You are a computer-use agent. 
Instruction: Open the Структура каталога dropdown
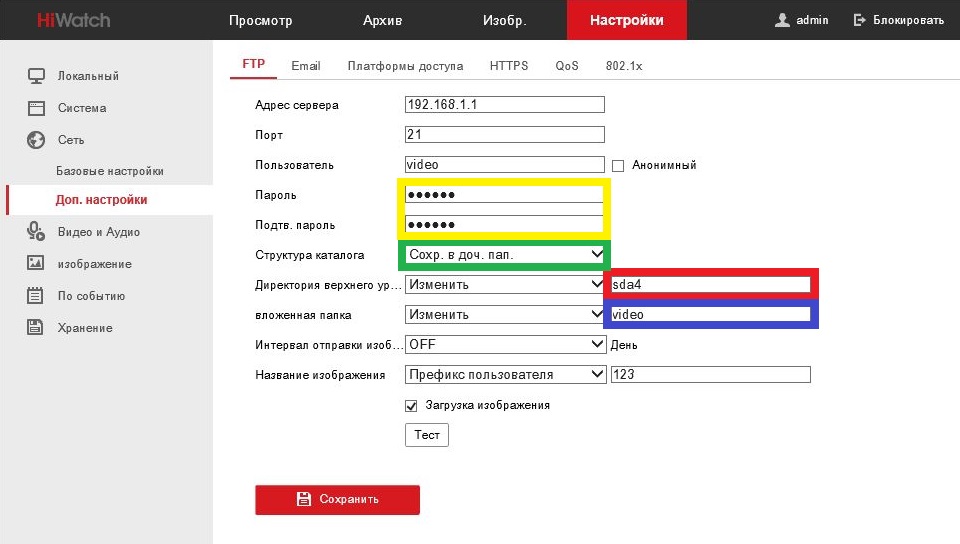505,255
